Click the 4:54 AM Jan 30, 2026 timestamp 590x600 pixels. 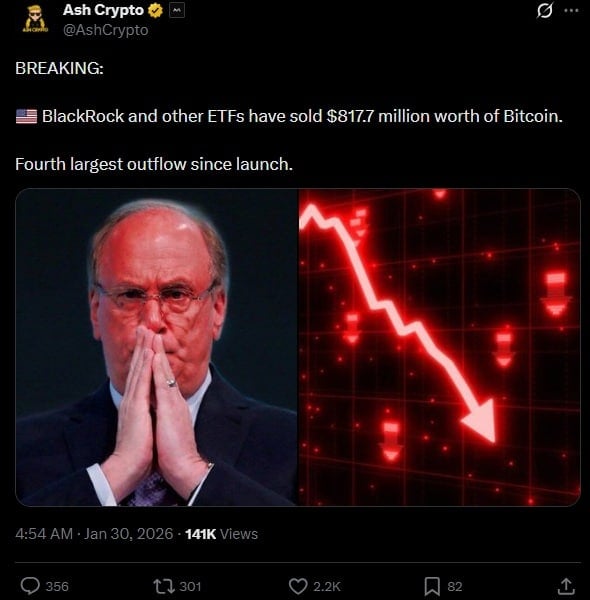click(x=94, y=534)
